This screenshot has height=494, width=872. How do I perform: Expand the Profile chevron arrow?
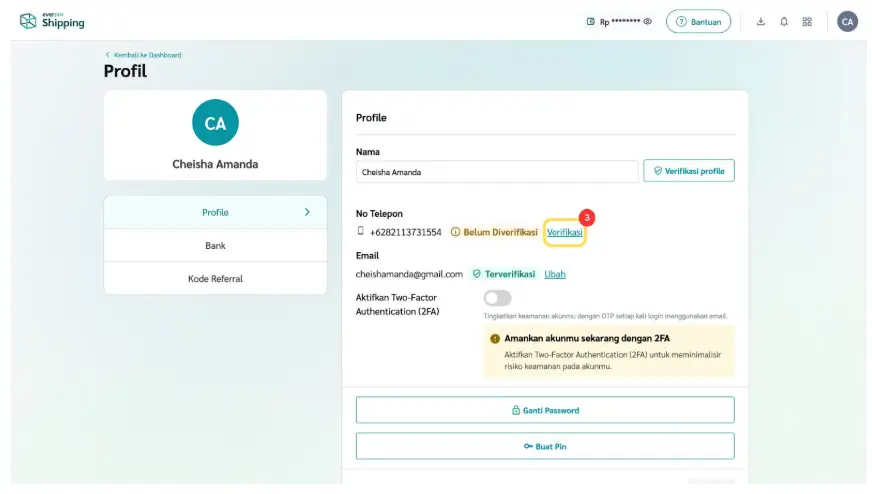pyautogui.click(x=307, y=212)
